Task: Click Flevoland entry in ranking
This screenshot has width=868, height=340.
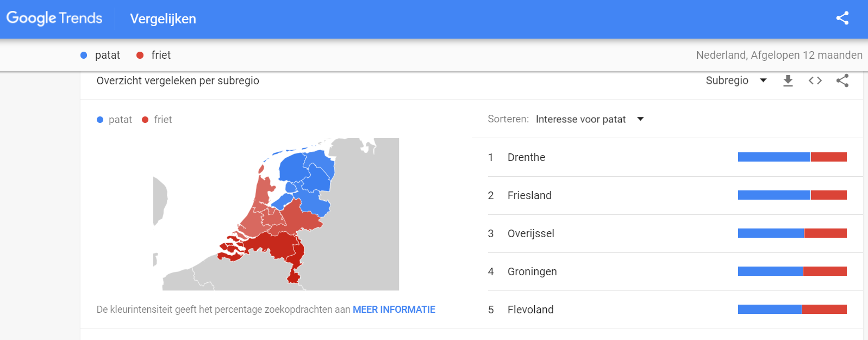Action: pos(530,310)
